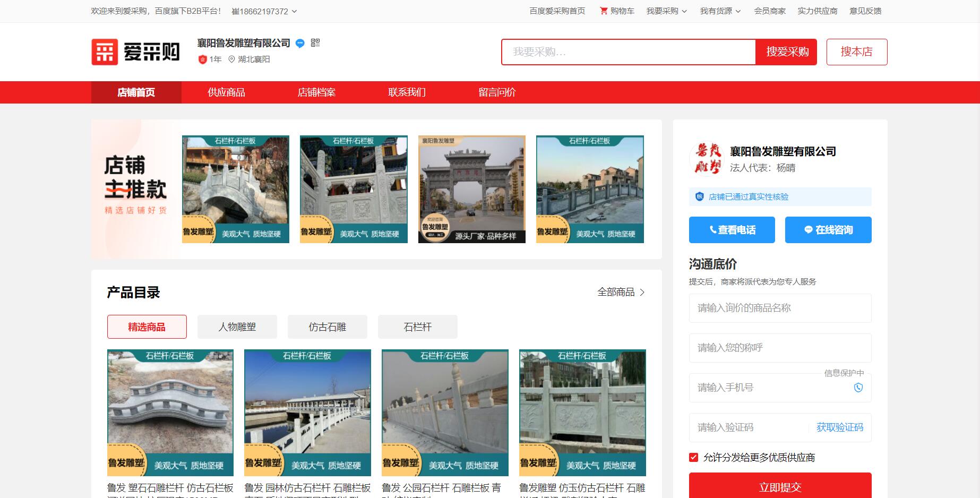The height and width of the screenshot is (498, 980).
Task: Click the blue chat bubble beside company name
Action: point(300,44)
